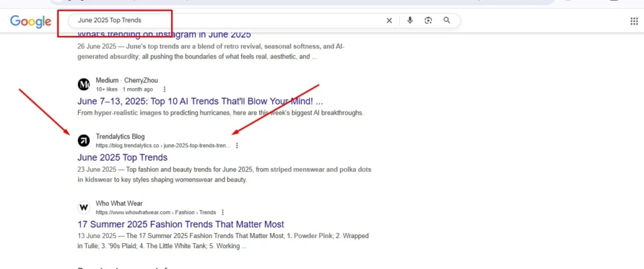This screenshot has width=644, height=269.
Task: Click the Medium favicon icon
Action: [x=84, y=84]
